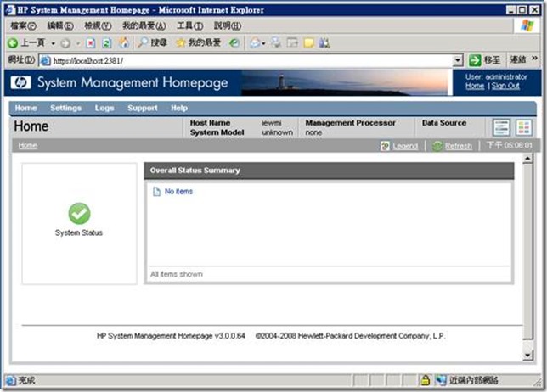Click the padlock security icon in status bar
Viewport: 547px width, 392px height.
pyautogui.click(x=425, y=380)
